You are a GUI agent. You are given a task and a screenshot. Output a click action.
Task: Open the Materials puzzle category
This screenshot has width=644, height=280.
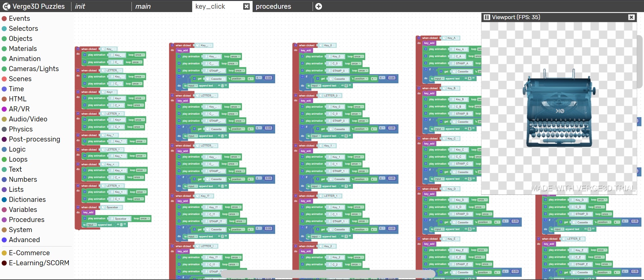point(23,49)
